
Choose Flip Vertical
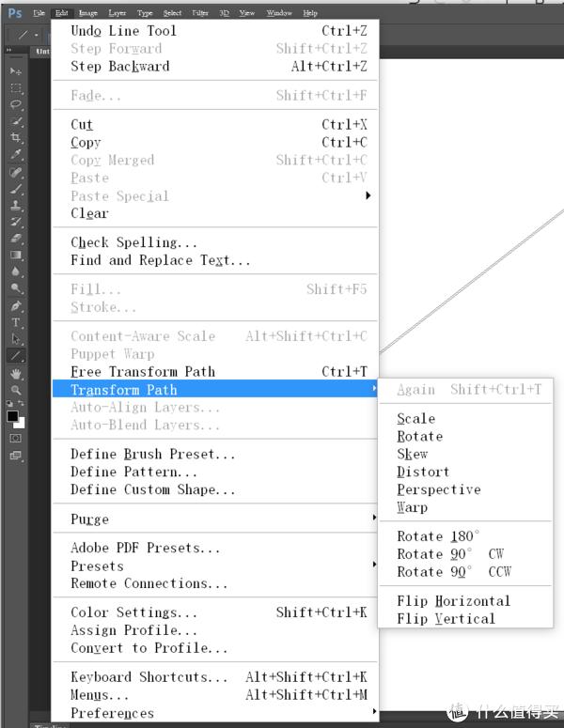(466, 618)
